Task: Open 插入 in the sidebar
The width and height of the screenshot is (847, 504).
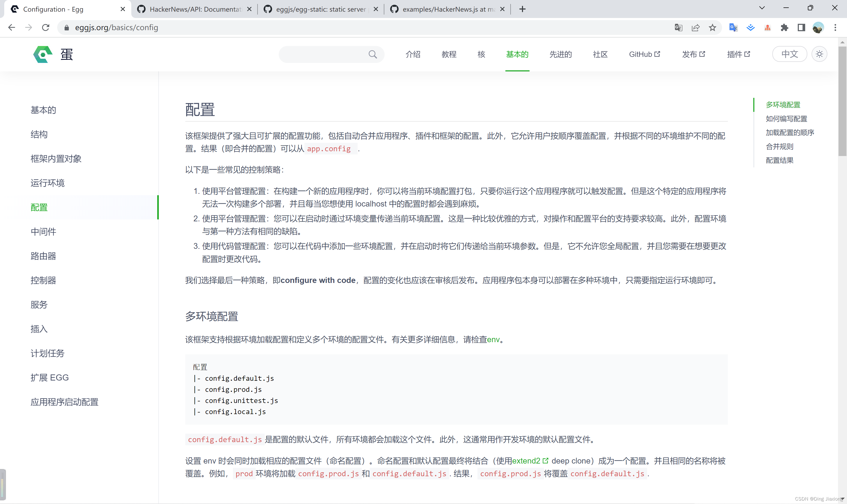Action: pyautogui.click(x=39, y=329)
